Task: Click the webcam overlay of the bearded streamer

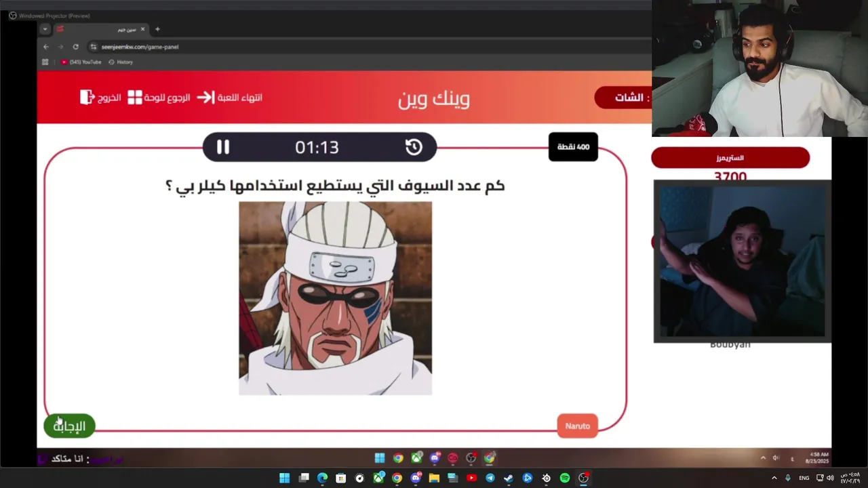Action: point(759,68)
